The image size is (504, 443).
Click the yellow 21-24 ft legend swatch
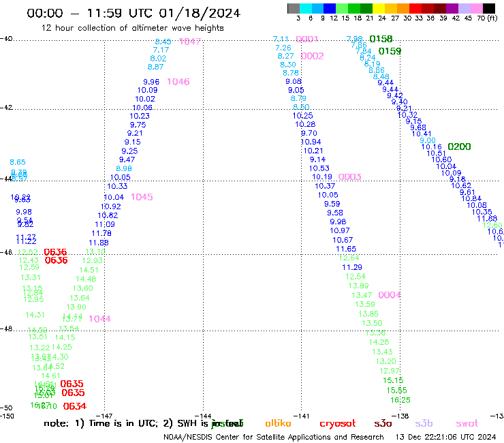379,8
